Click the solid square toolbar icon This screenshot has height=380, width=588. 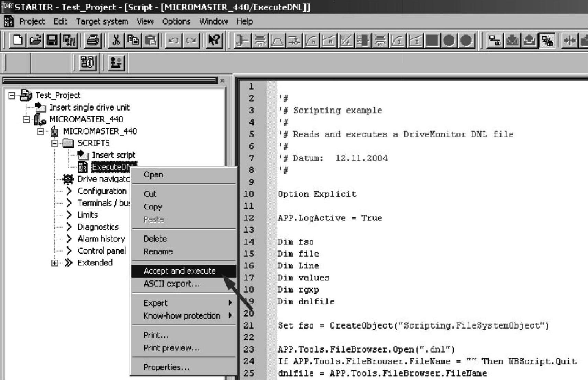(x=432, y=41)
